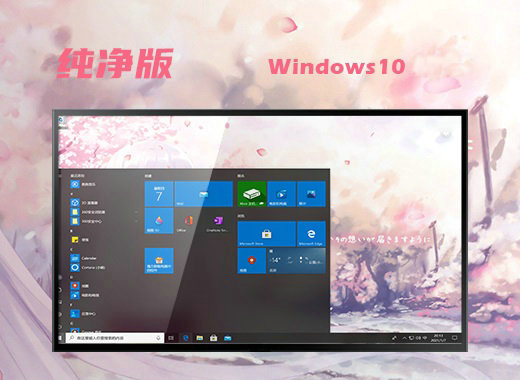Open the Office tile
Screen dimensions: 520x380
pyautogui.click(x=188, y=221)
